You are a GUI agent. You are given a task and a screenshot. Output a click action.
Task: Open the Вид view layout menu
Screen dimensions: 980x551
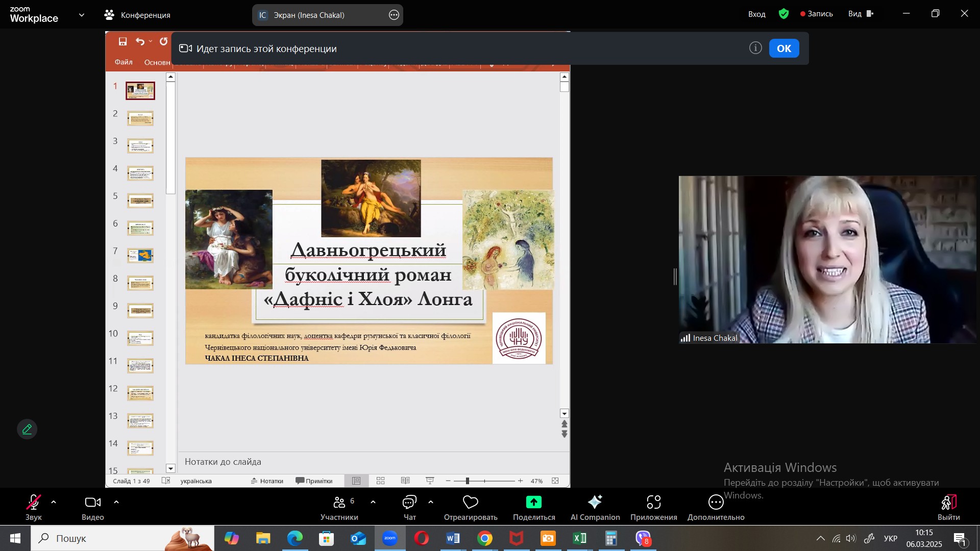861,14
